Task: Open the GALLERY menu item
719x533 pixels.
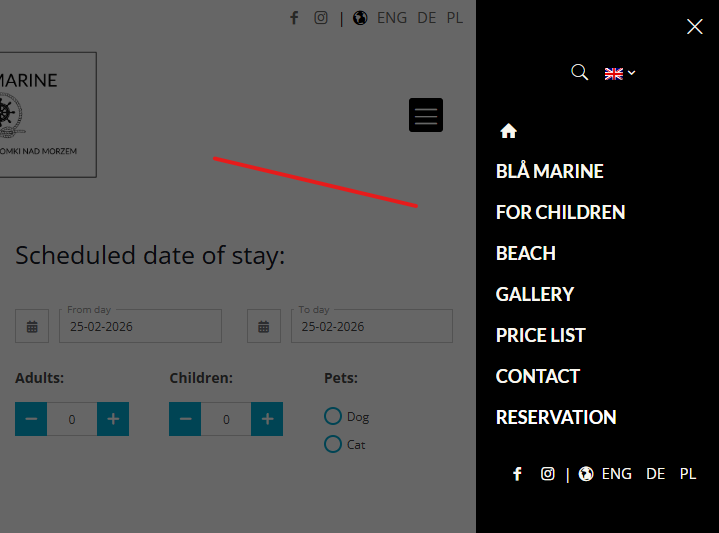Action: pos(535,294)
